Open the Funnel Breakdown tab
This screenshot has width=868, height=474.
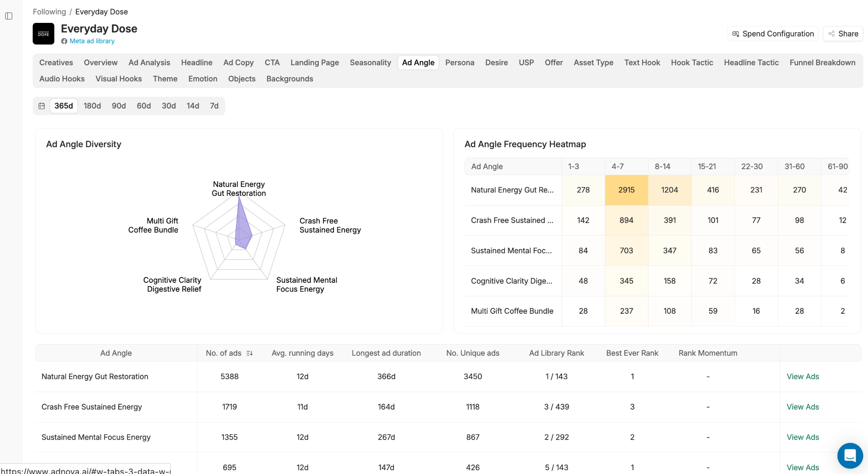coord(823,63)
